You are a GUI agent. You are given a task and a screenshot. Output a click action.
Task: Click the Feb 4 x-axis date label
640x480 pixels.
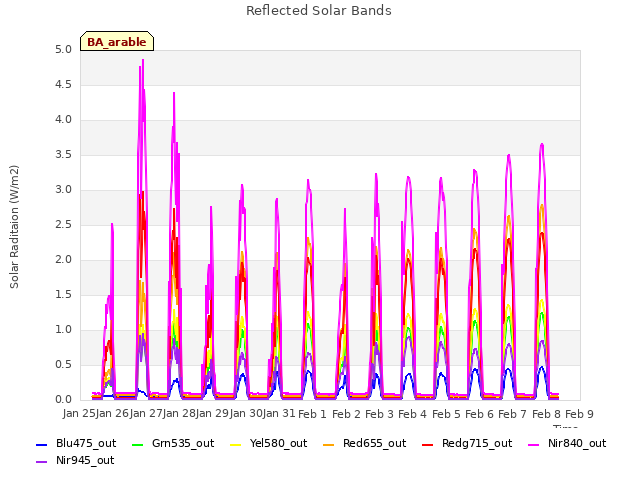(412, 414)
